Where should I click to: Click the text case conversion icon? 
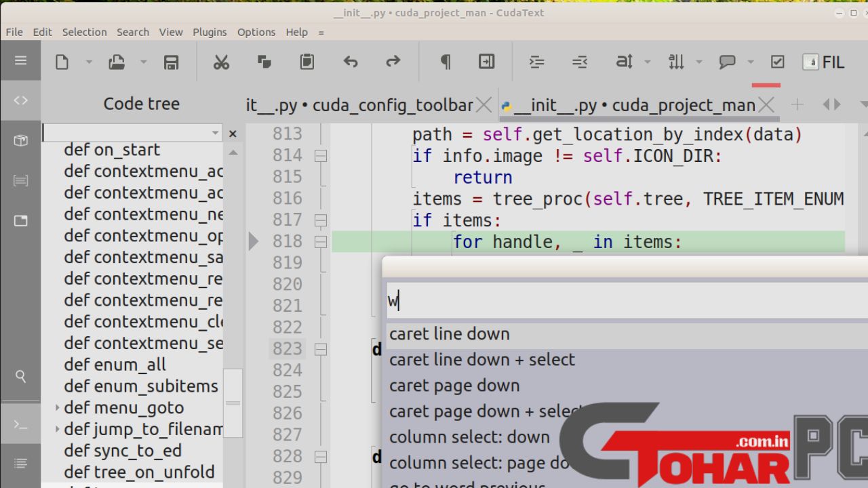click(x=624, y=62)
